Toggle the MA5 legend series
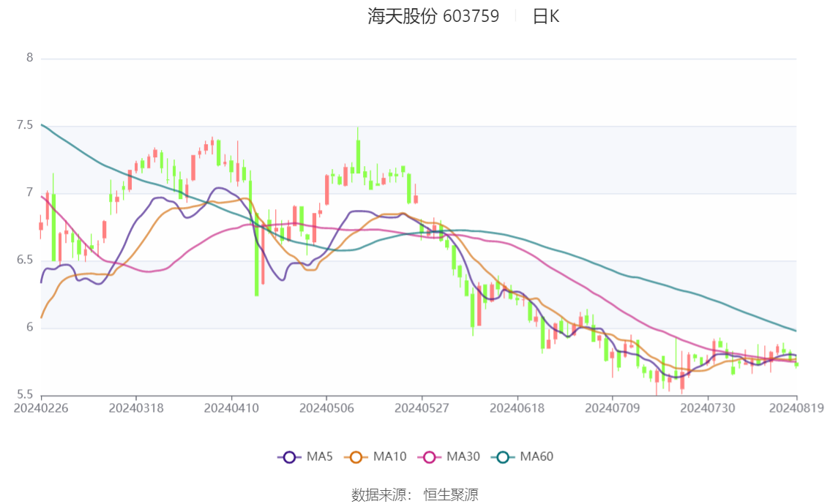The image size is (830, 504). (305, 457)
